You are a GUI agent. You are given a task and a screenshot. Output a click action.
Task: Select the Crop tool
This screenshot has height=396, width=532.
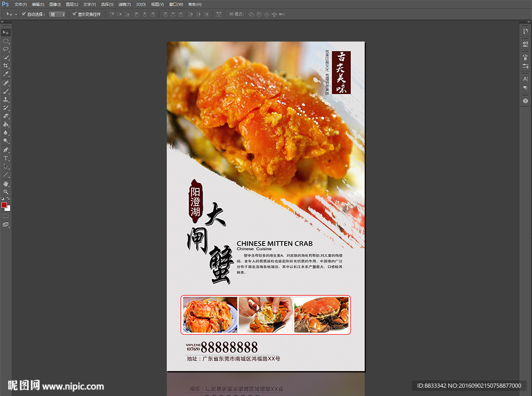tap(6, 66)
